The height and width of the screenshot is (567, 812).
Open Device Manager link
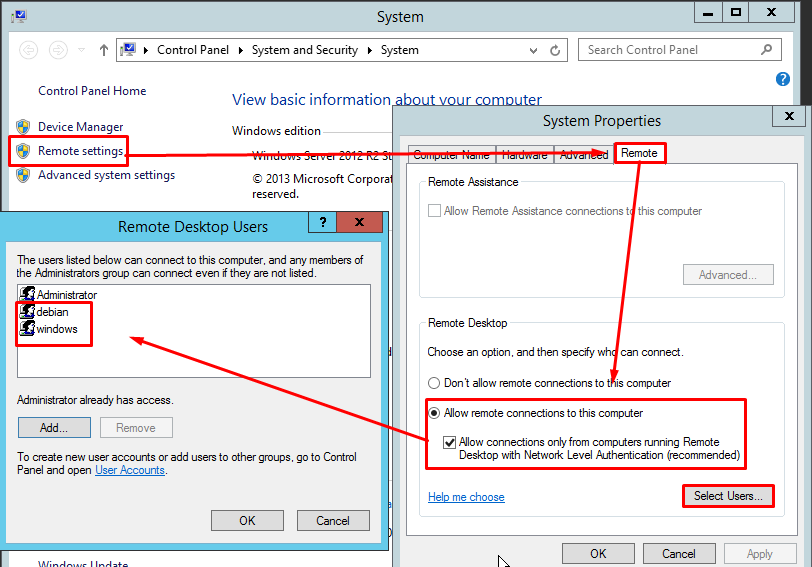point(80,127)
